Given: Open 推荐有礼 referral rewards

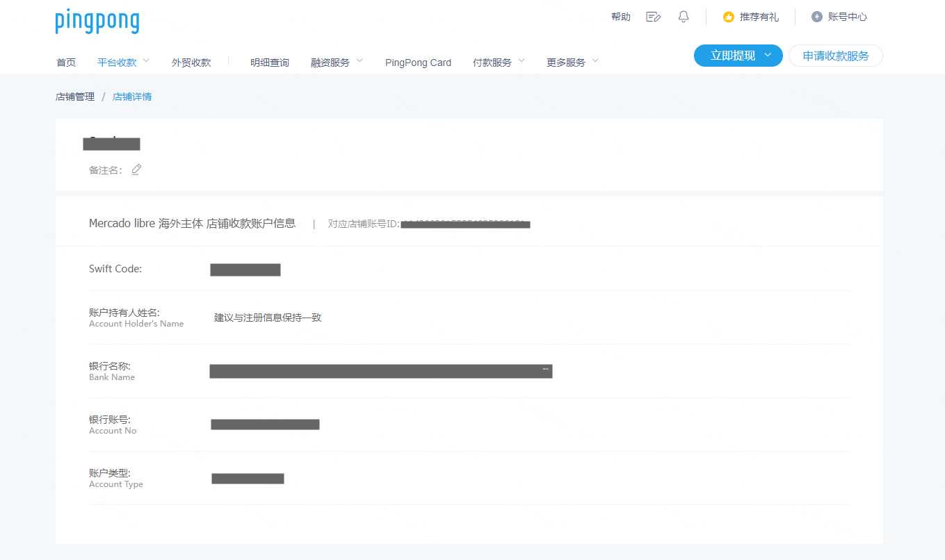Looking at the screenshot, I should point(759,17).
